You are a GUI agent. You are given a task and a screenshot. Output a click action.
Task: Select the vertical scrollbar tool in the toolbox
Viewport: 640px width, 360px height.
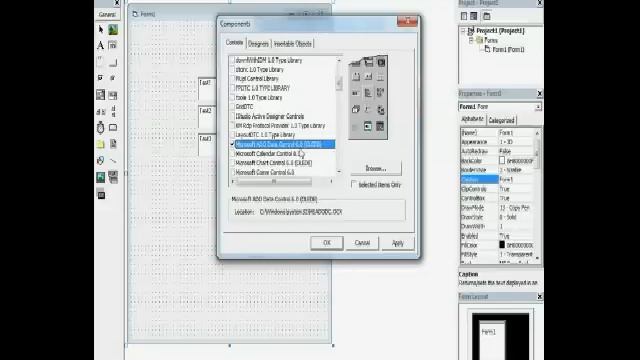pyautogui.click(x=113, y=111)
